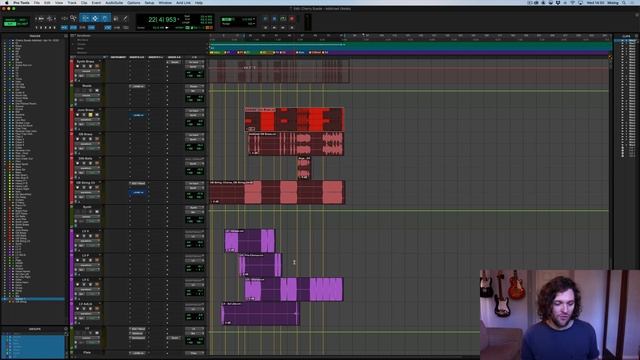Open the input path selector on Juno Brass
This screenshot has width=640, height=360.
click(194, 111)
